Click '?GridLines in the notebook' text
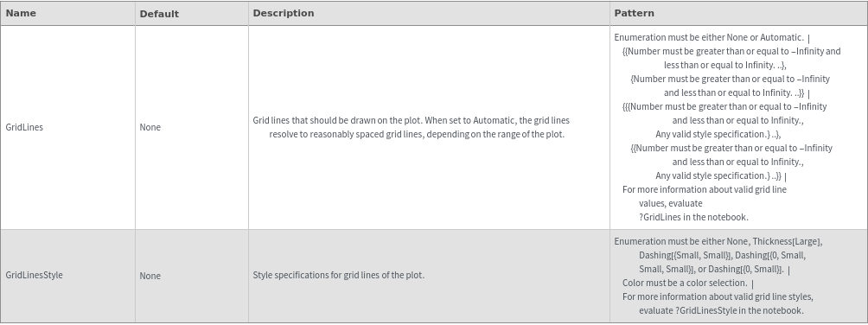This screenshot has width=868, height=325. [x=693, y=217]
